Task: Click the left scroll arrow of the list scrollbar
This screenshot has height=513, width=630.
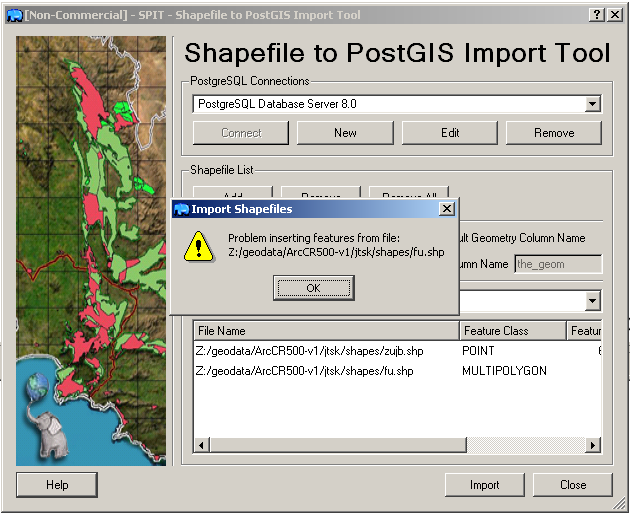Action: click(202, 445)
